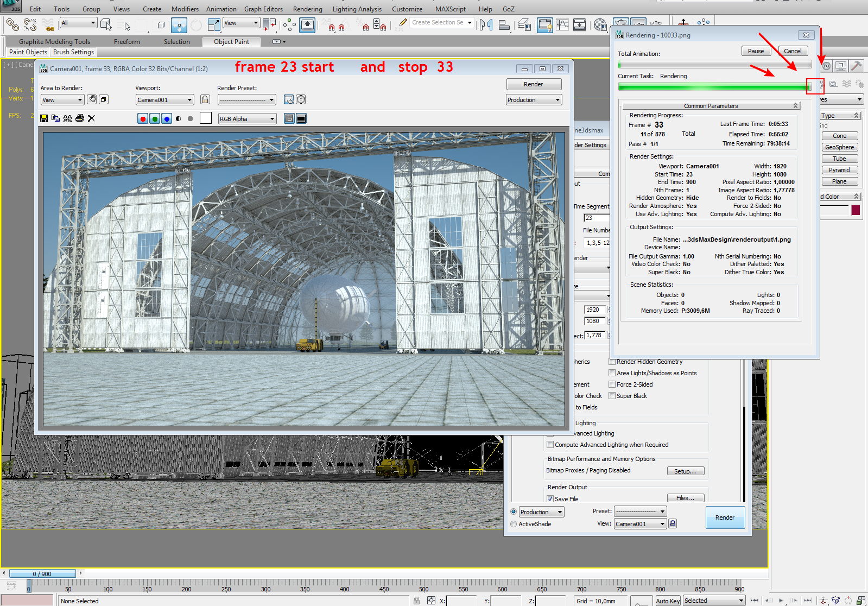This screenshot has width=868, height=606.
Task: Click the Copy Image icon in render window
Action: click(55, 118)
